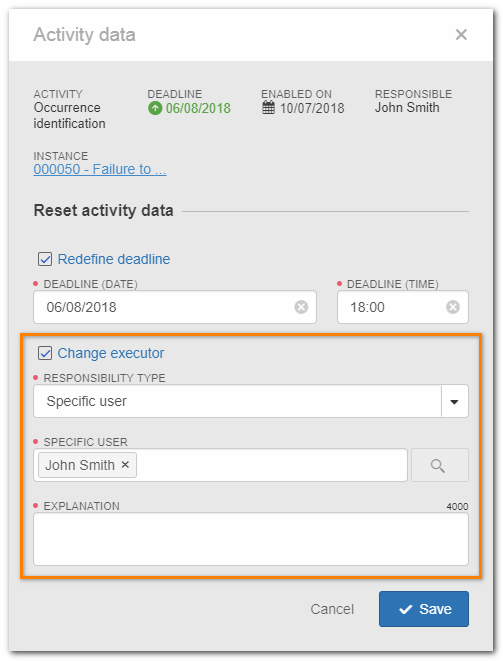Image resolution: width=503 pixels, height=661 pixels.
Task: Click the Redefine deadline label text
Action: coord(114,259)
